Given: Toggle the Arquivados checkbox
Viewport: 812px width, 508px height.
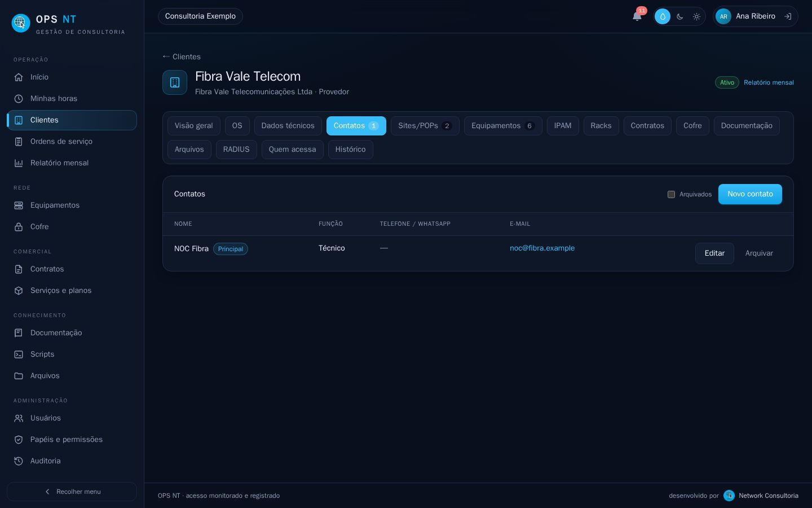Looking at the screenshot, I should (671, 194).
